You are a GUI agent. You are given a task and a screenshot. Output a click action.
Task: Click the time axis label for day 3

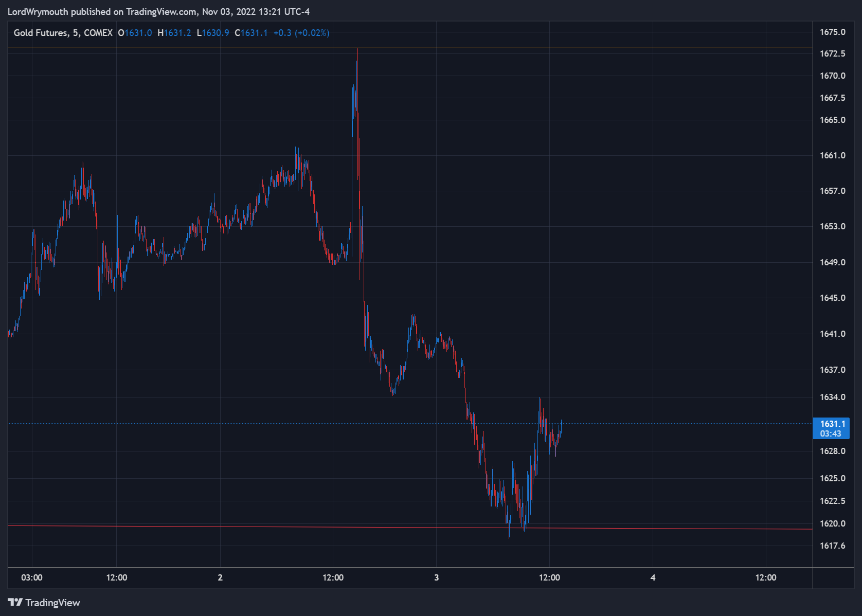(x=437, y=577)
